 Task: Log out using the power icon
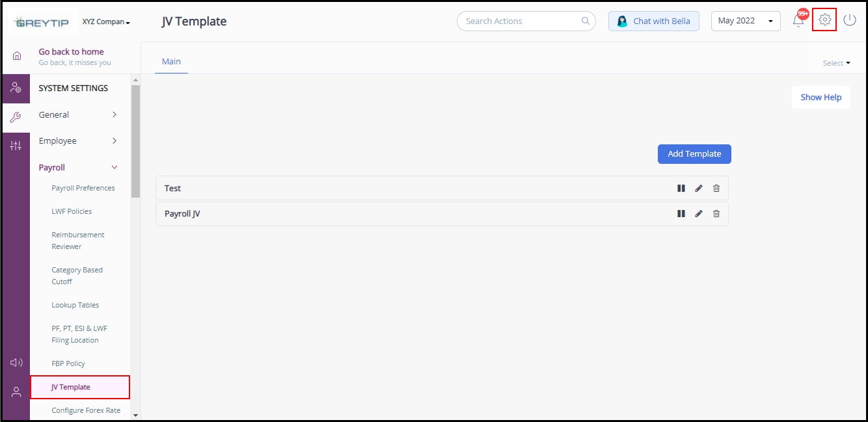[x=850, y=20]
